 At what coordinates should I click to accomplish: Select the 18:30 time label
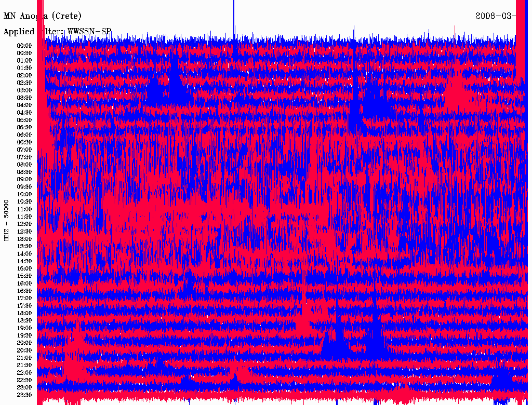tap(24, 320)
